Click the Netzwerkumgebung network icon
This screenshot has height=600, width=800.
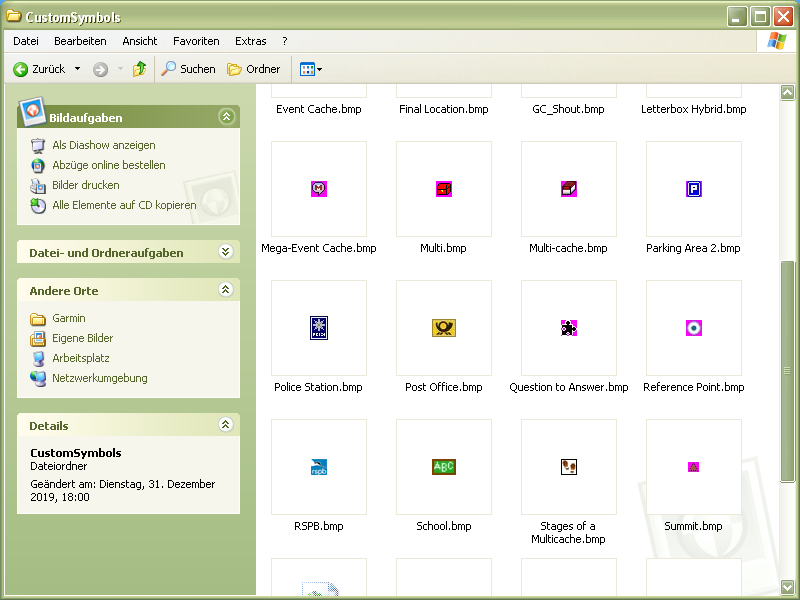[x=38, y=378]
